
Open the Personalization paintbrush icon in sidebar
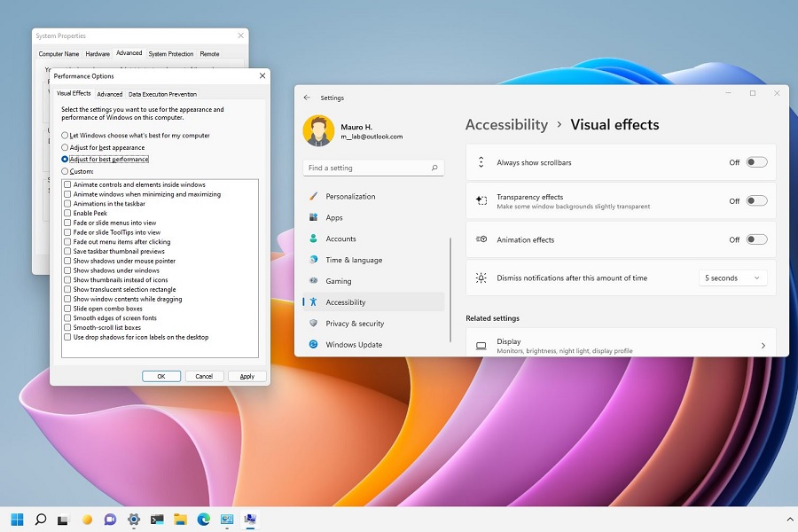pos(313,197)
